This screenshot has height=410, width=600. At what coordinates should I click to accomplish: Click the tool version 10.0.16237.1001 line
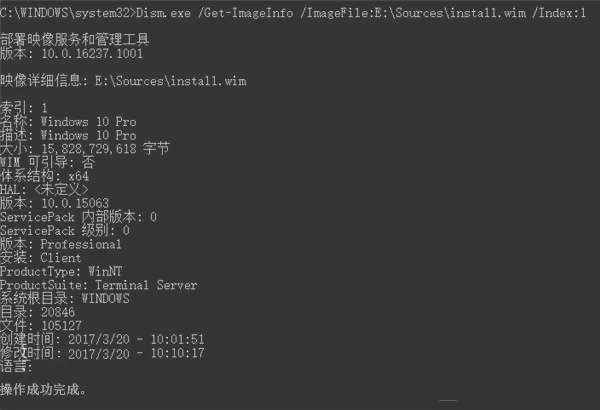(x=72, y=53)
